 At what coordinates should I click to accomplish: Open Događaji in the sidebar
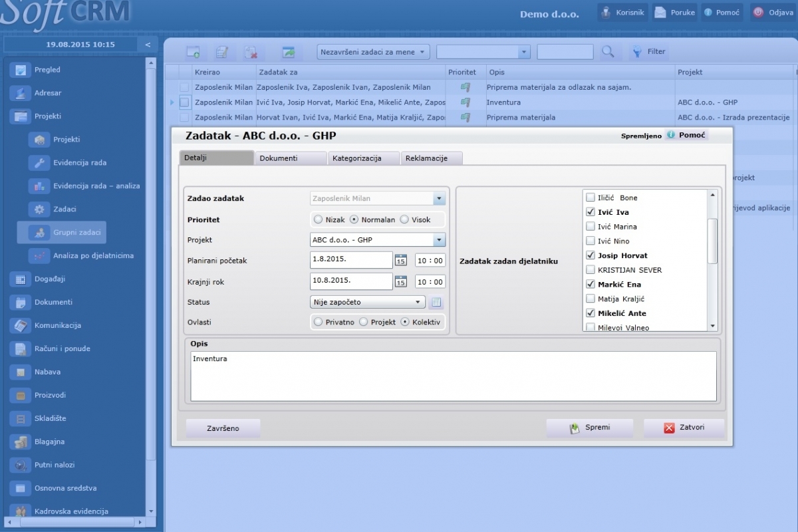pyautogui.click(x=50, y=279)
